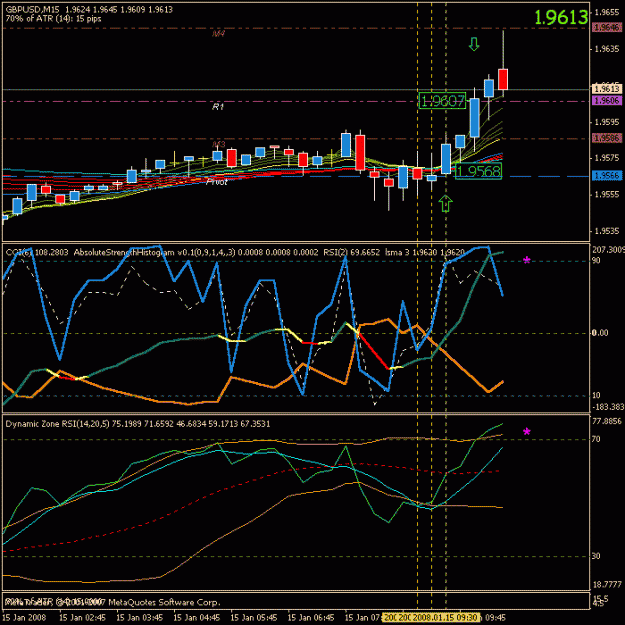Screen dimensions: 625x625
Task: Click the '09:45' time axis label
Action: 495,617
